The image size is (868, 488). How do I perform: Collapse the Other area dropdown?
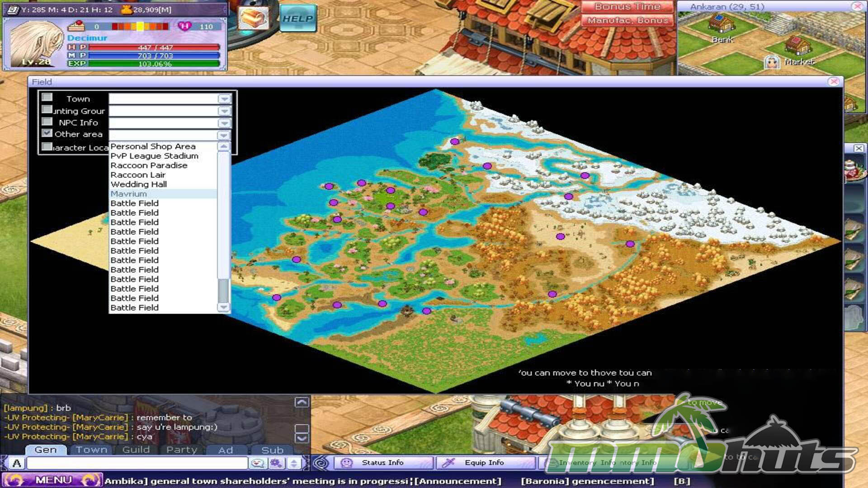click(224, 135)
